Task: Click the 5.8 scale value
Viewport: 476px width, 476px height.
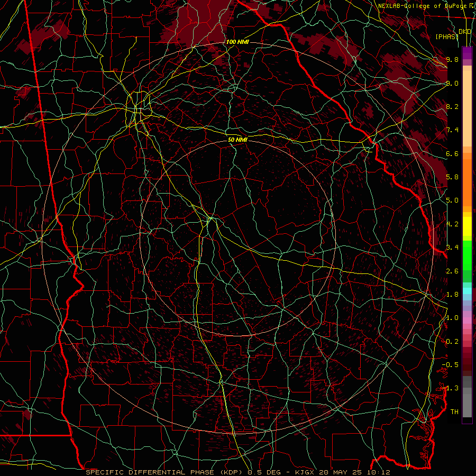Action: [452, 177]
